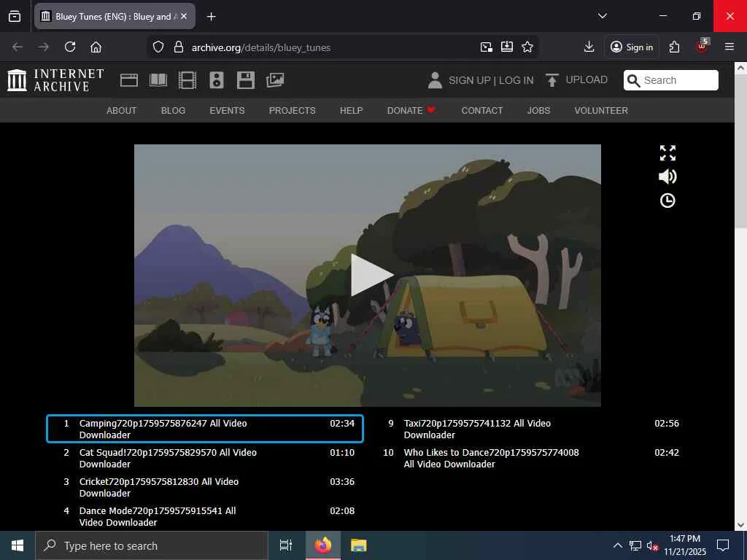Select track 4 Dance Mode720p

pos(205,516)
